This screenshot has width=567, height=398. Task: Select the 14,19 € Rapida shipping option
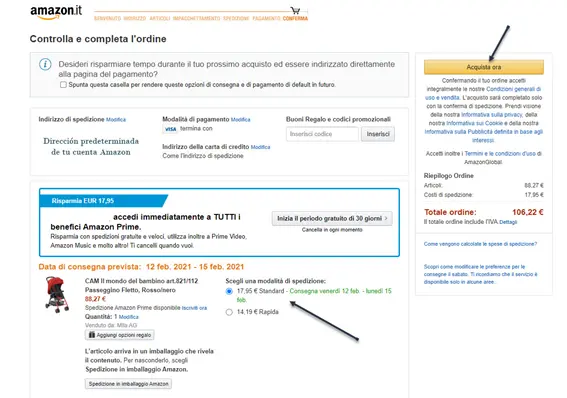pos(229,312)
